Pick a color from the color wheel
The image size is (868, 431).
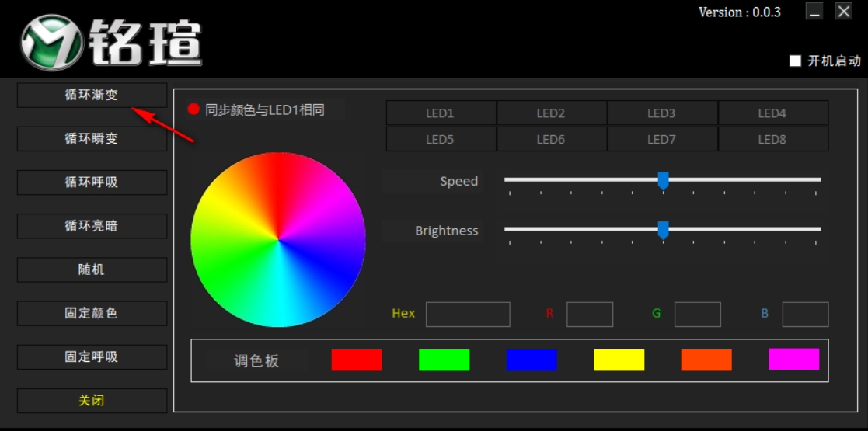(x=277, y=239)
